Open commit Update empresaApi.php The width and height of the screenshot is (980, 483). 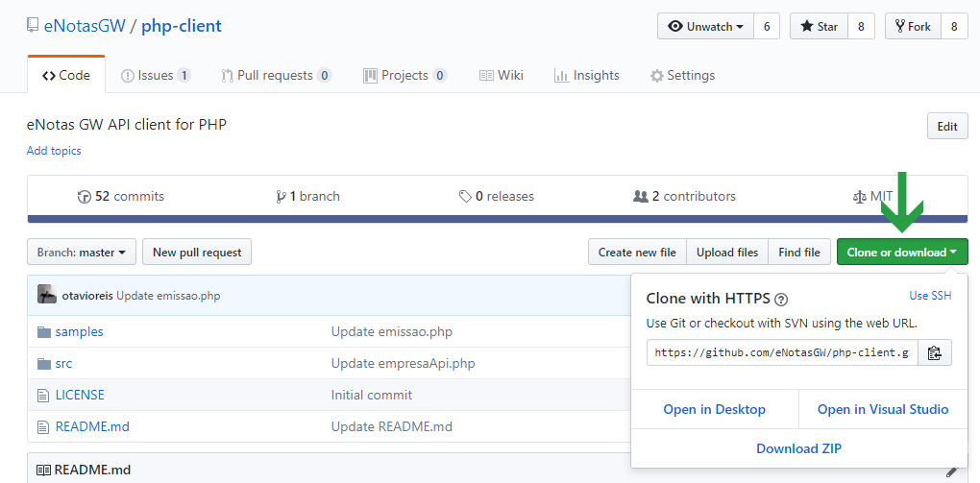tap(404, 364)
